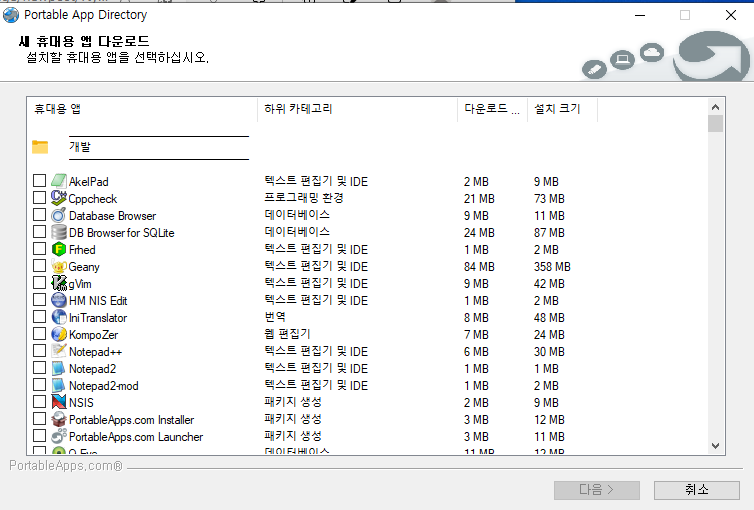754x510 pixels.
Task: Click the PortableApps.com Installer icon
Action: coord(59,419)
